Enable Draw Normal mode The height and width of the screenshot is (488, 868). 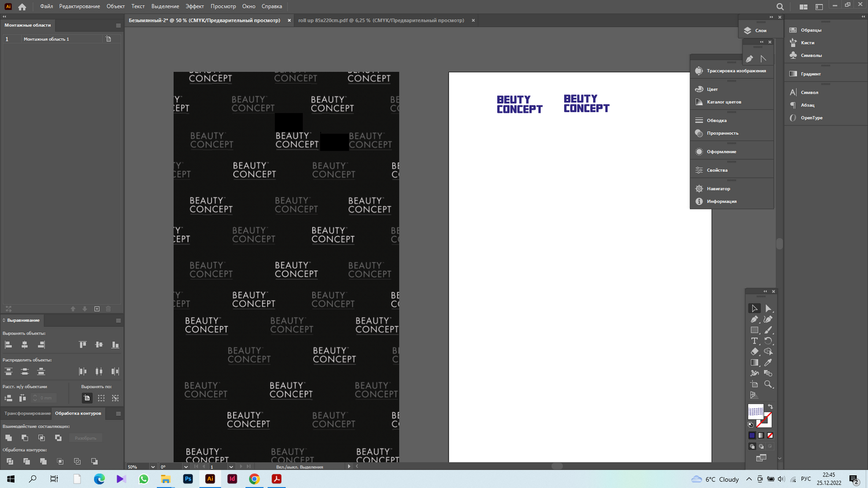[x=752, y=446]
